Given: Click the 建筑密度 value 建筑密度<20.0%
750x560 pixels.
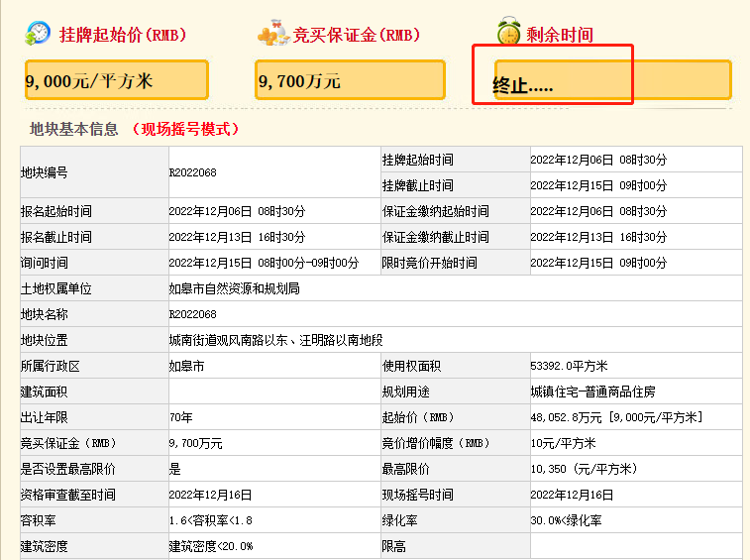Looking at the screenshot, I should (211, 546).
